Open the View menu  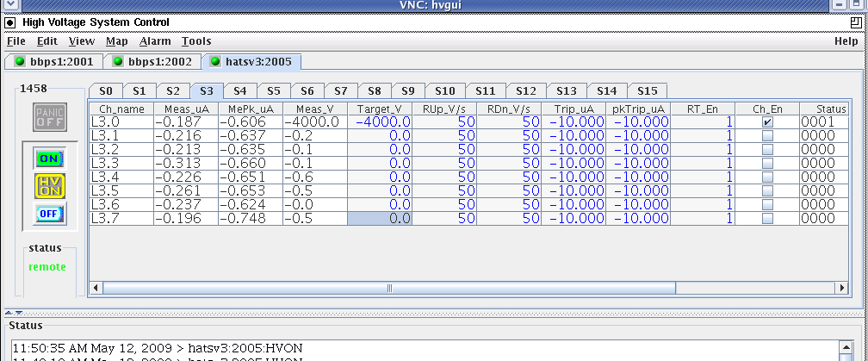click(82, 41)
